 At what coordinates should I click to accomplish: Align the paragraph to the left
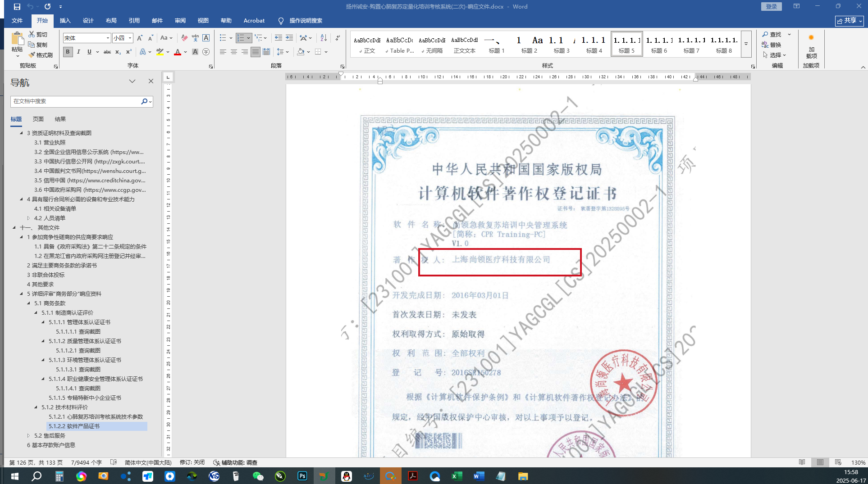223,52
